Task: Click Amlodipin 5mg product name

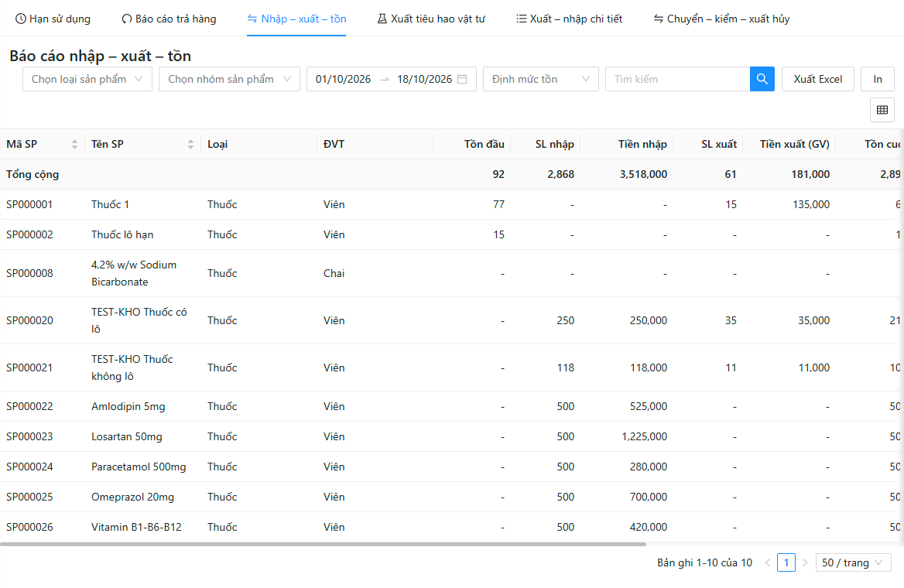Action: pyautogui.click(x=128, y=406)
